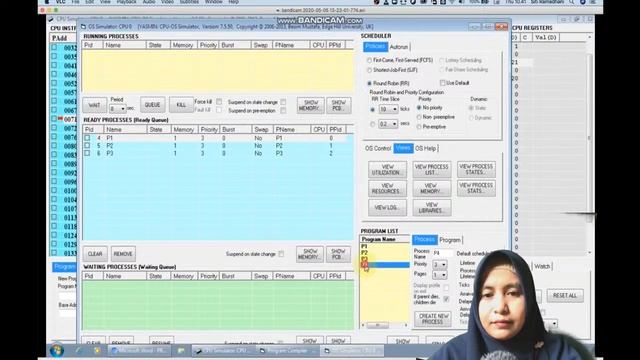The width and height of the screenshot is (640, 360).
Task: Click VIEW UTILIZATION button
Action: click(387, 169)
